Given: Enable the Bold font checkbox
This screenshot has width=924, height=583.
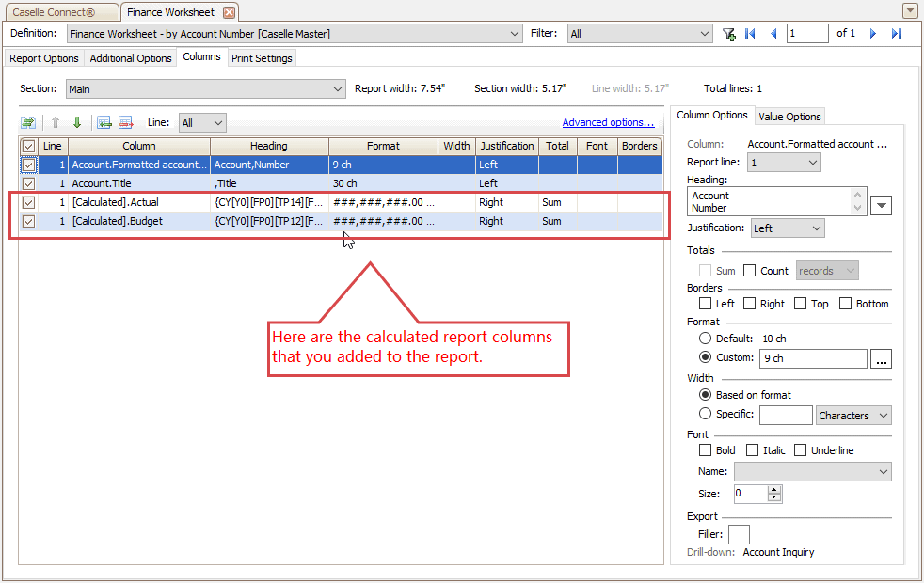Looking at the screenshot, I should tap(706, 450).
